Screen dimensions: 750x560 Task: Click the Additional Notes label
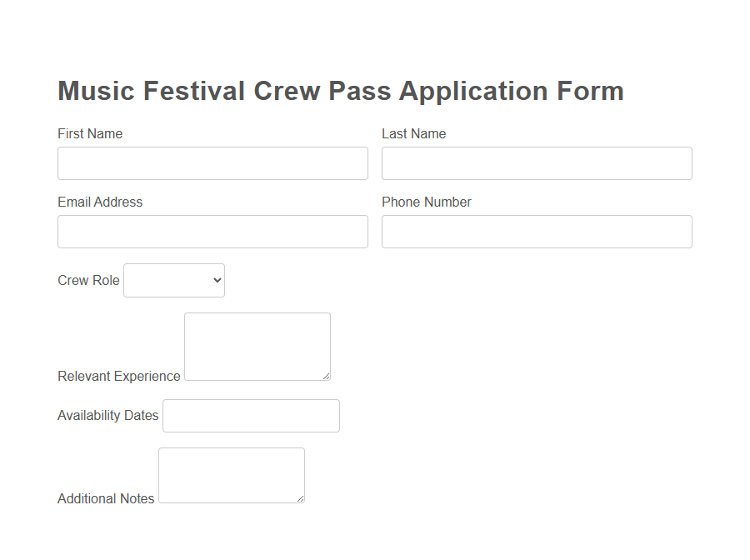105,498
